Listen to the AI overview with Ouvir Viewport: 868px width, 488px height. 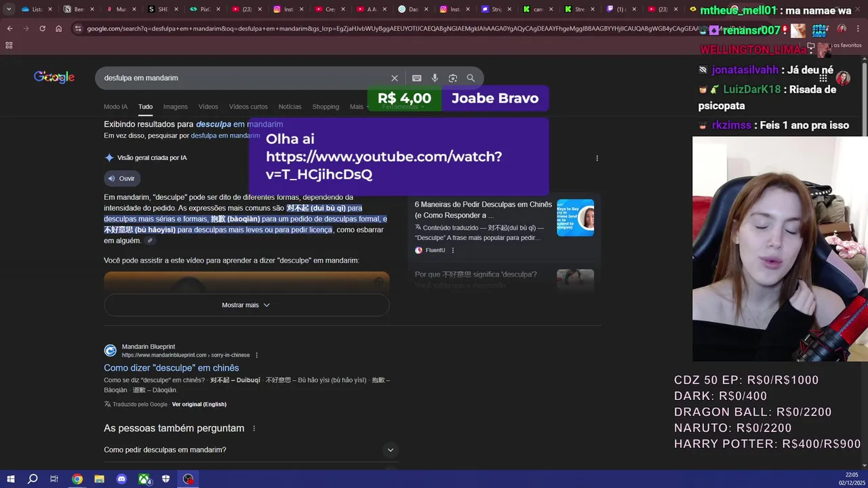tap(121, 178)
